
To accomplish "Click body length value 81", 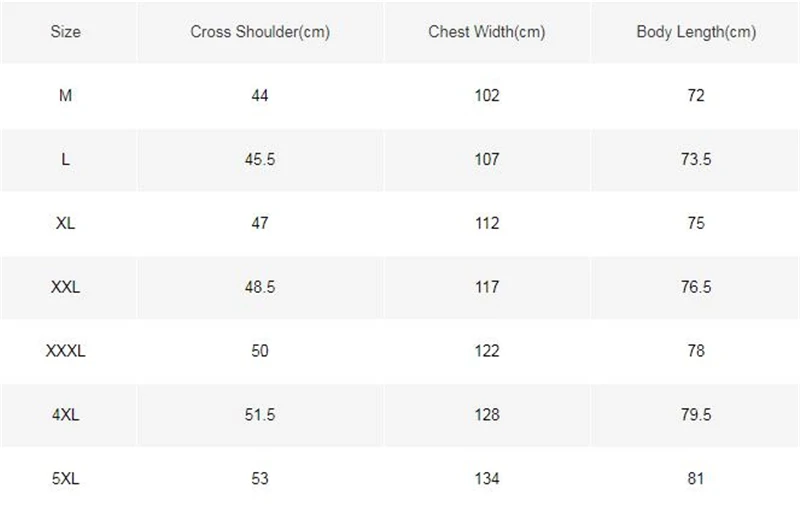I will pos(696,478).
